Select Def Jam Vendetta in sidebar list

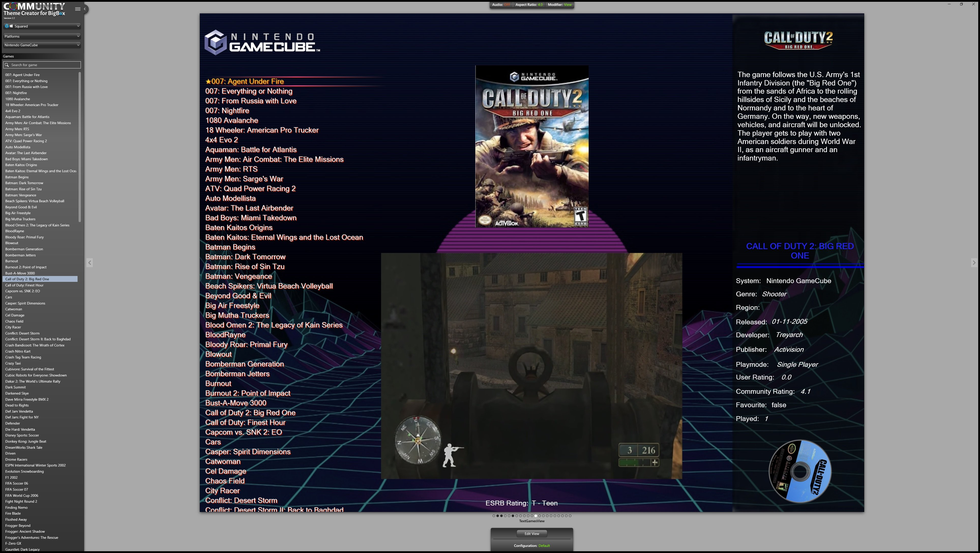pos(19,411)
